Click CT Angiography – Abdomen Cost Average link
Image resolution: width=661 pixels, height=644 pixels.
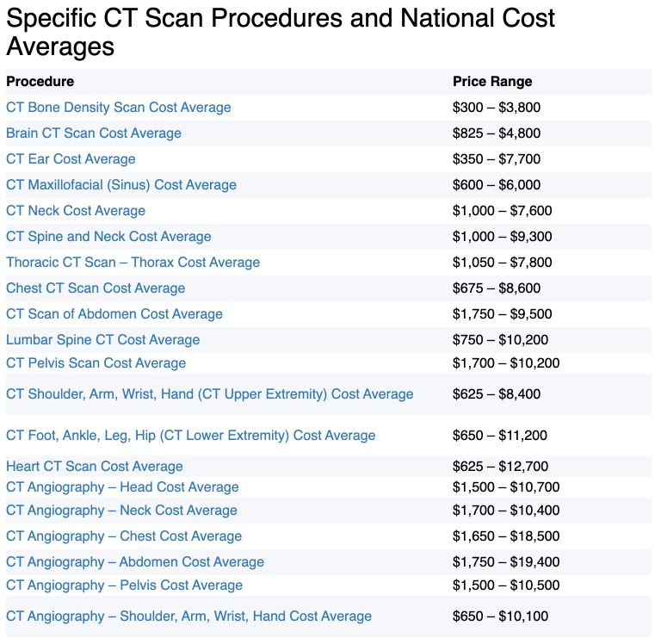[134, 562]
